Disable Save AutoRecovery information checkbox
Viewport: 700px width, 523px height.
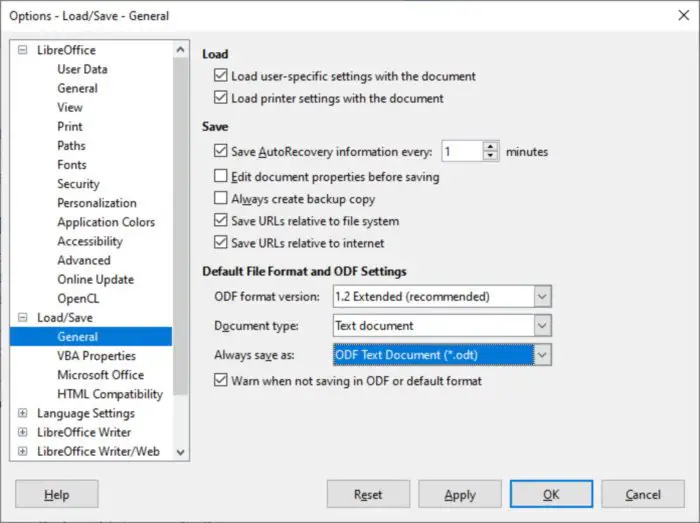click(x=221, y=151)
